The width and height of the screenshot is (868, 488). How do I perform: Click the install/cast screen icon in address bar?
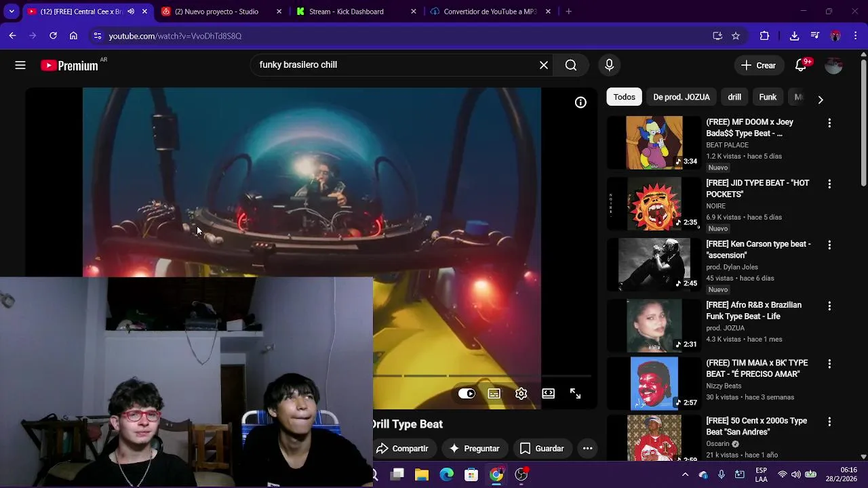(717, 36)
